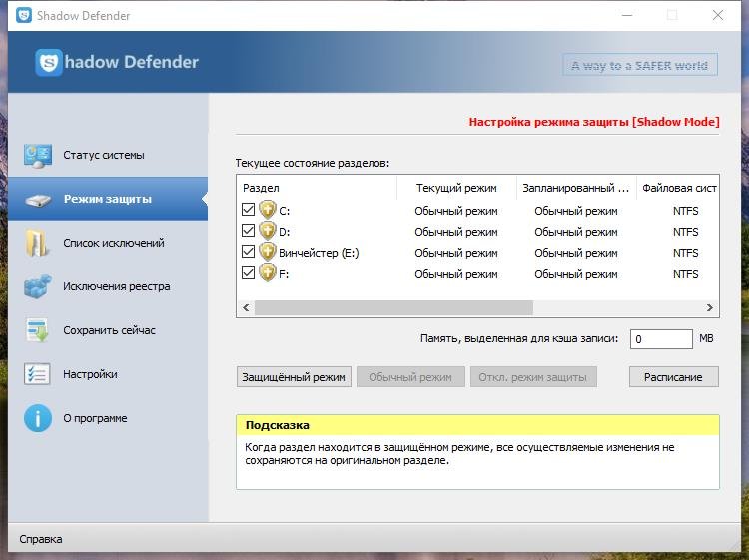The height and width of the screenshot is (560, 749).
Task: Click the F: drive label
Action: [x=284, y=274]
